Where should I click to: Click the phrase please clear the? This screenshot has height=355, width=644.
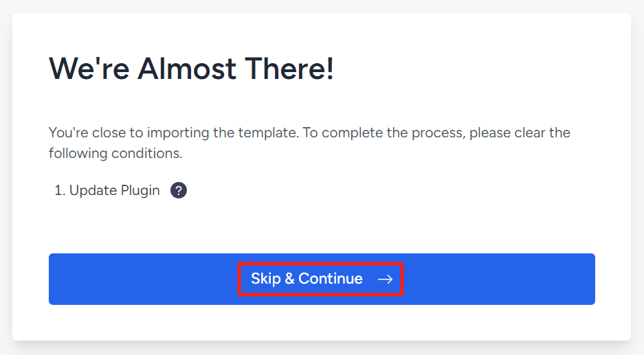point(520,133)
